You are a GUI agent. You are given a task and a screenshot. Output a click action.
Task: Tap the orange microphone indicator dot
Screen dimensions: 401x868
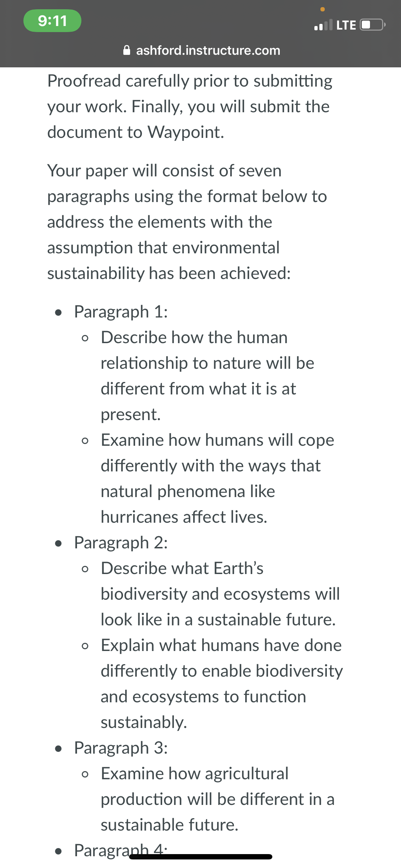tap(323, 9)
